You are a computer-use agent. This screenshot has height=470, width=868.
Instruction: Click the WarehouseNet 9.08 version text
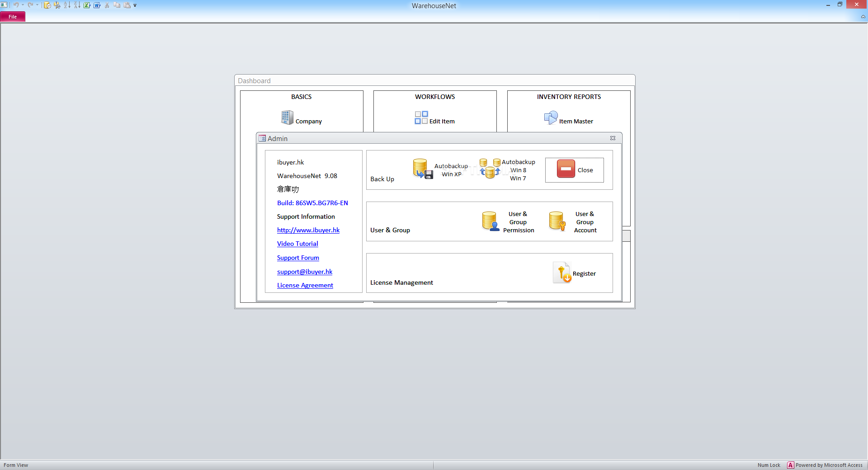[307, 176]
